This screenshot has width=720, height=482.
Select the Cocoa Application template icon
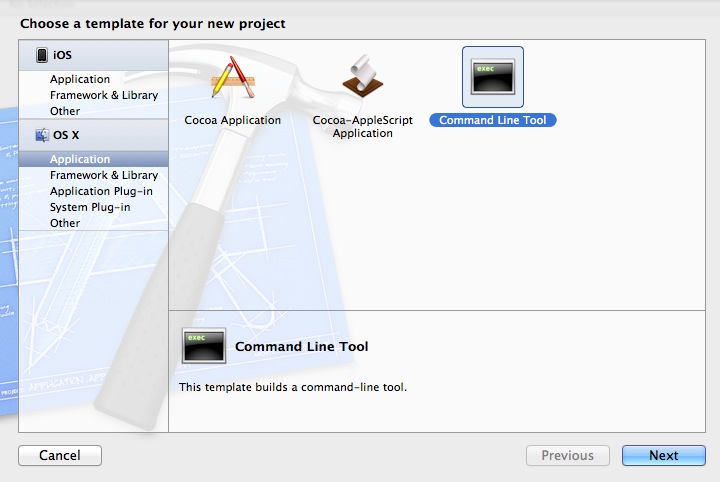(x=232, y=78)
